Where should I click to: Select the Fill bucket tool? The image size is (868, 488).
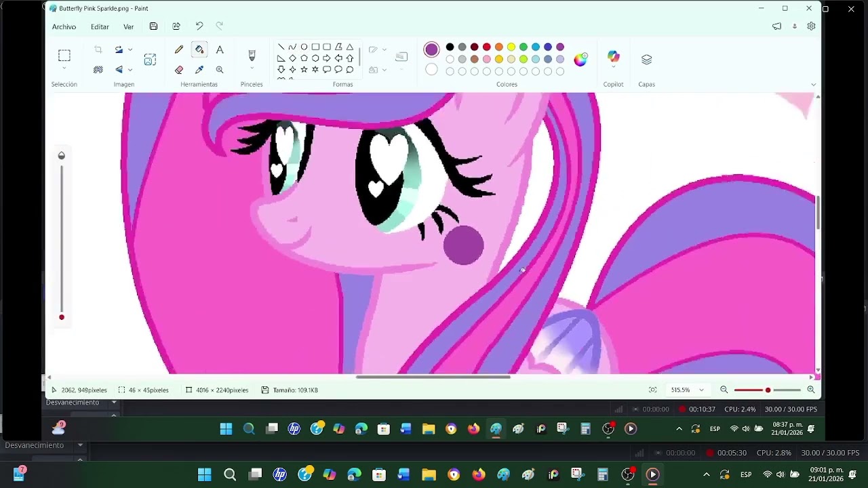199,49
